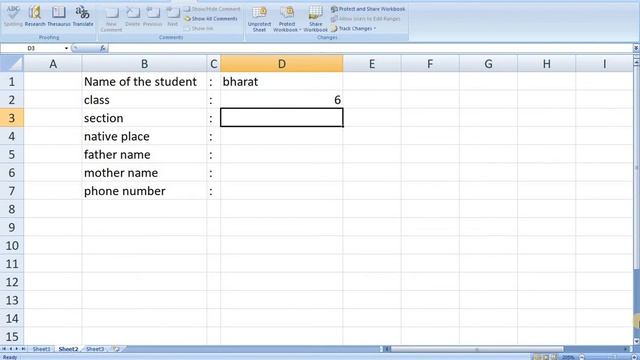Viewport: 640px width, 360px height.
Task: Select column G header
Action: click(488, 64)
